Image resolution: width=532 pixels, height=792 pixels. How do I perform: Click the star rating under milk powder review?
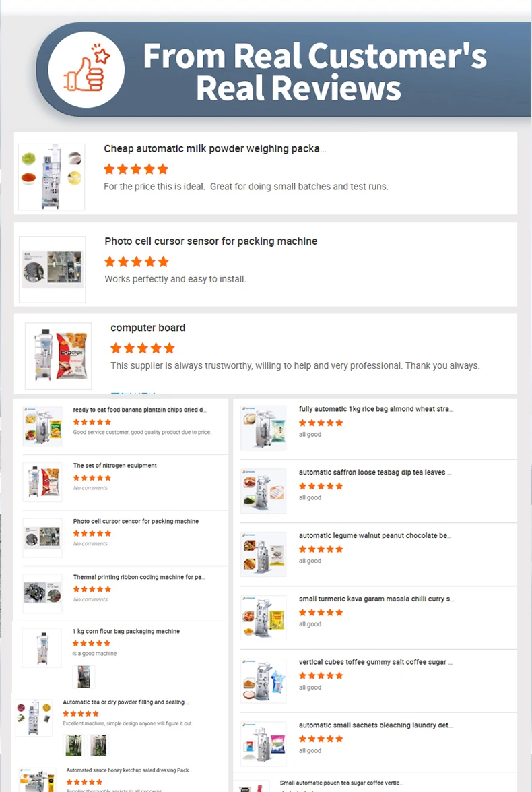(x=135, y=169)
